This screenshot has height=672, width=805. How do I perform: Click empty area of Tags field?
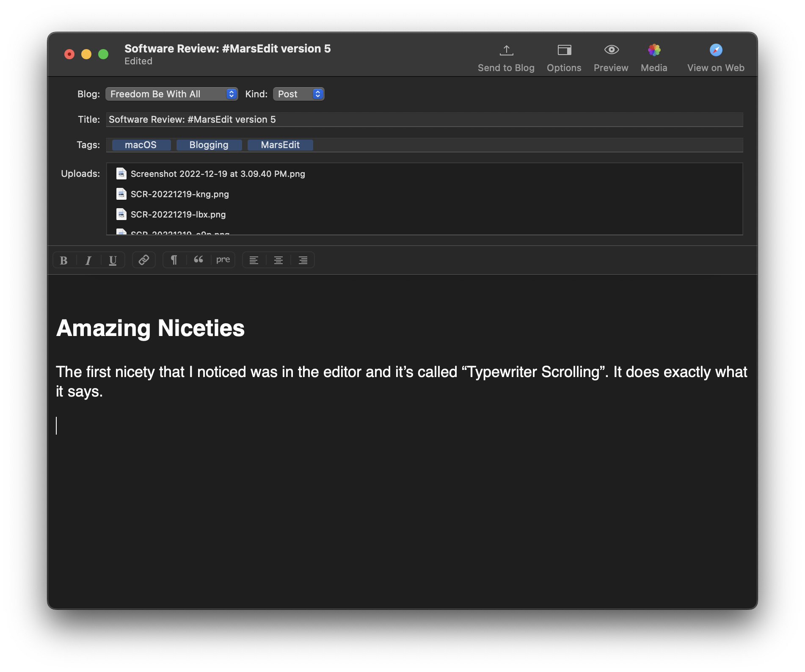pyautogui.click(x=527, y=145)
